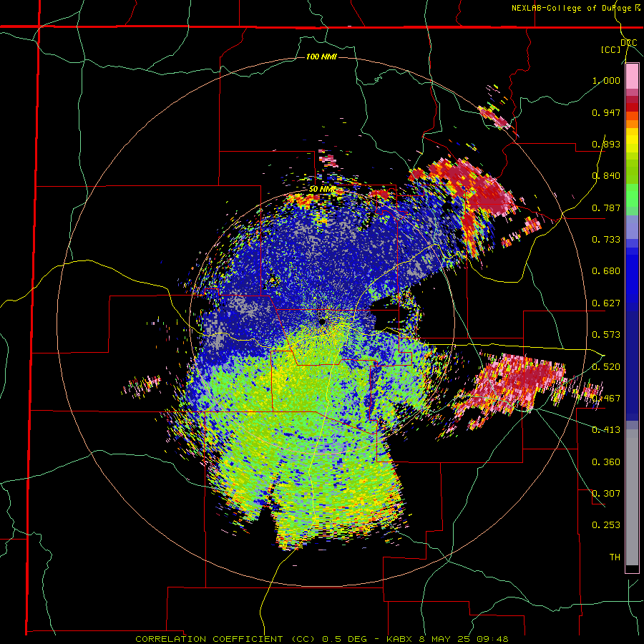Click the 0.787 scale label
The width and height of the screenshot is (644, 644).
click(606, 208)
